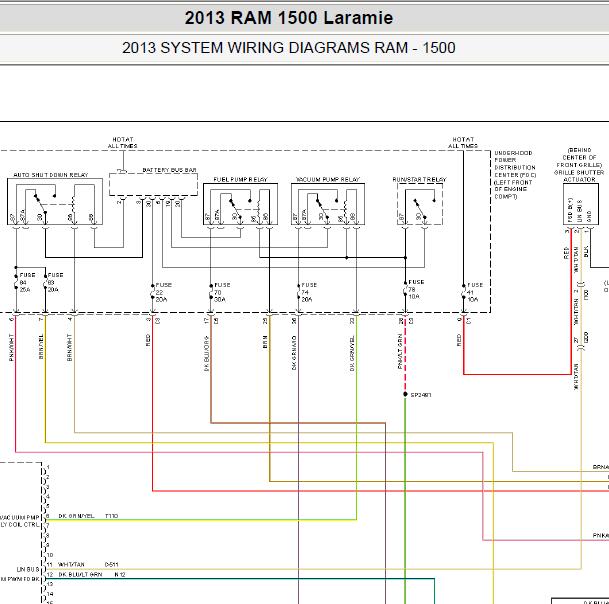Select the vertical 'DK BLU/ORG' wire label
Viewport: 609px width, 604px height.
[206, 353]
